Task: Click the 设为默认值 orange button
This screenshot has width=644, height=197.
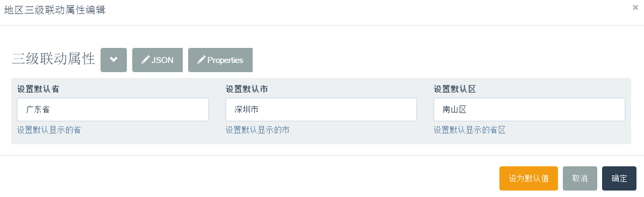Action: [x=528, y=179]
